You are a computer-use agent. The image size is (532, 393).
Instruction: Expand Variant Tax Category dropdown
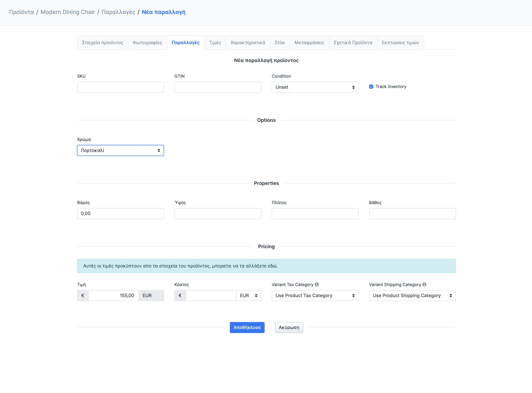click(x=315, y=296)
